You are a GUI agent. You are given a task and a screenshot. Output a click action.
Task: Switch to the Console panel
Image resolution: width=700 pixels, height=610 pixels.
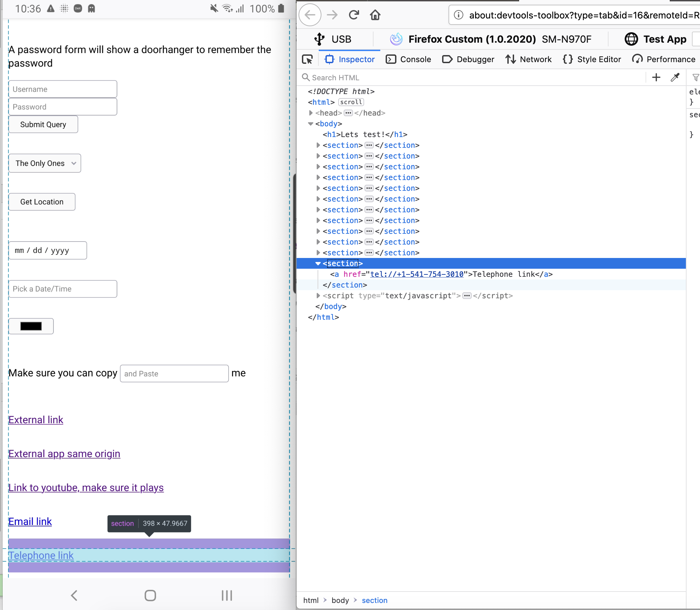pyautogui.click(x=409, y=59)
